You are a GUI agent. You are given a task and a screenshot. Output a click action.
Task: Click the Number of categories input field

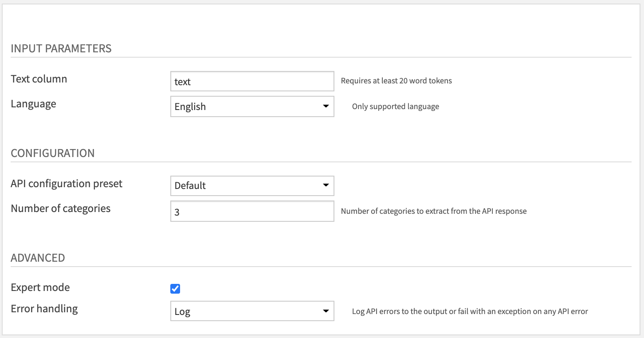tap(252, 211)
